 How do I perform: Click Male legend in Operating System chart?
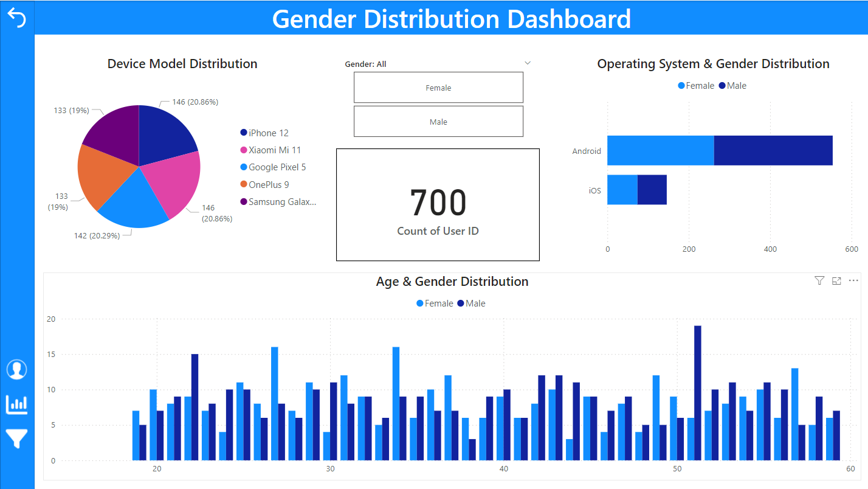point(732,86)
